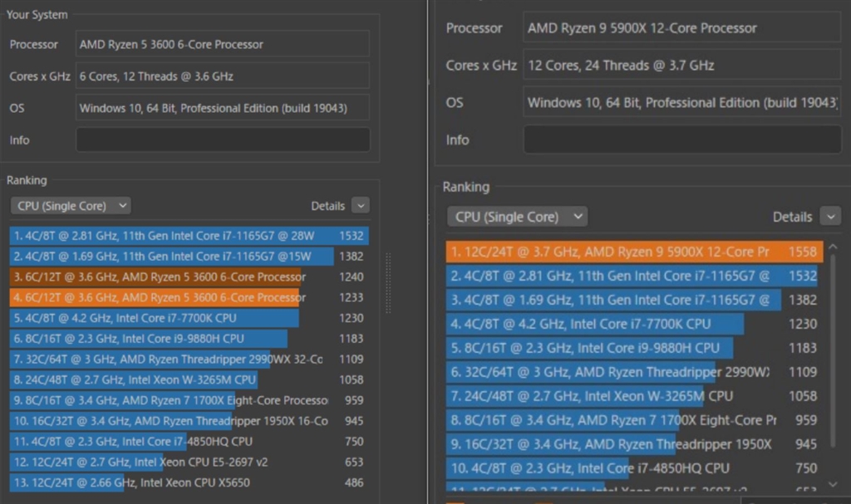Screen dimensions: 851x504
Task: Open the Details dropdown in the right Ranking section
Action: click(829, 216)
